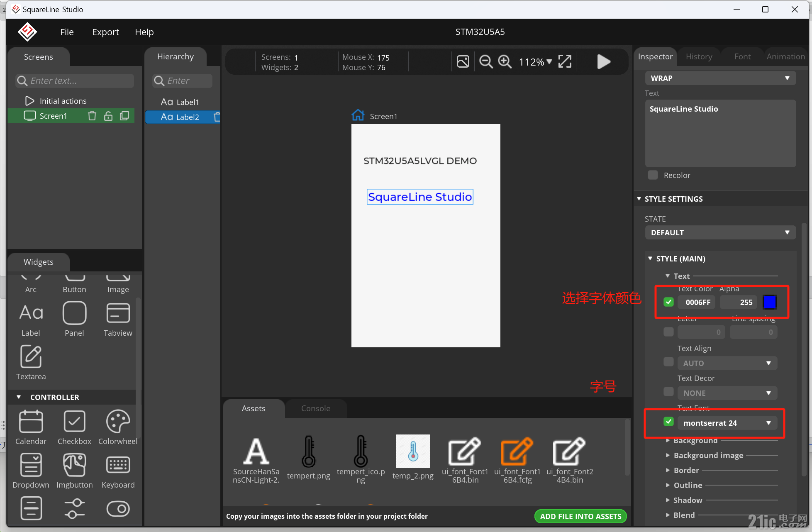Pick the Colorwheel widget icon
Viewport: 812px width, 532px height.
[x=118, y=421]
